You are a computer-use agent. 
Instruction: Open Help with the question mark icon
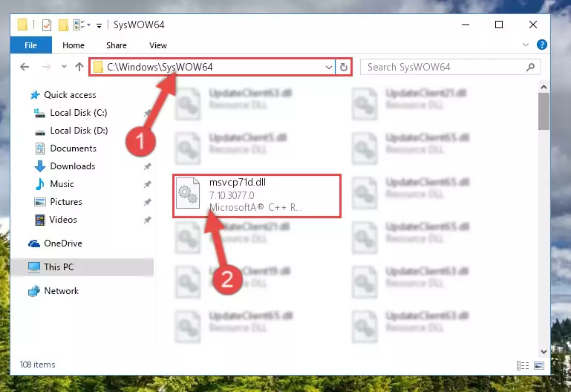[x=541, y=45]
